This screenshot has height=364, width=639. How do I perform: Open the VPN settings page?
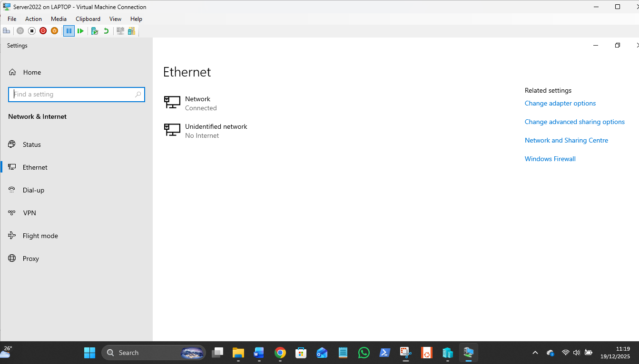[29, 213]
